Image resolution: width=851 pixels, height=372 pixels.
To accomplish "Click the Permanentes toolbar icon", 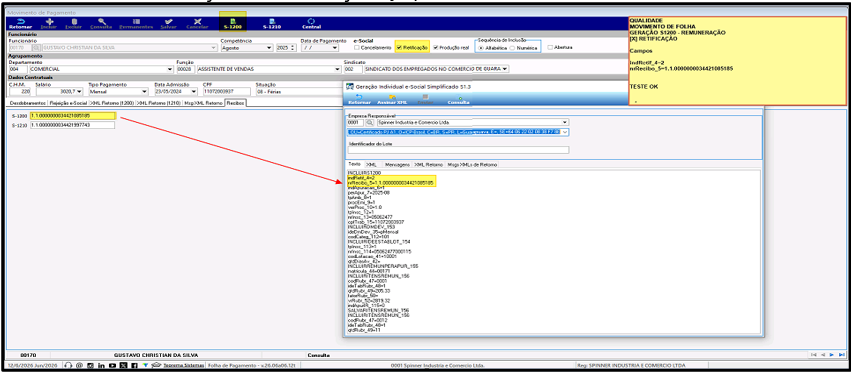I will [136, 23].
